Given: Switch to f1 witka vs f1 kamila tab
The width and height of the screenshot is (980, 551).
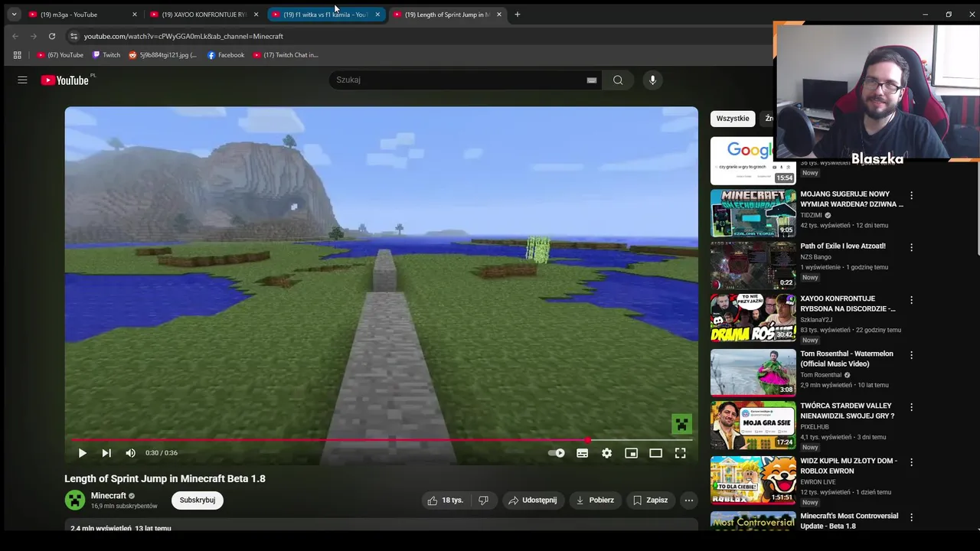Looking at the screenshot, I should [x=325, y=15].
